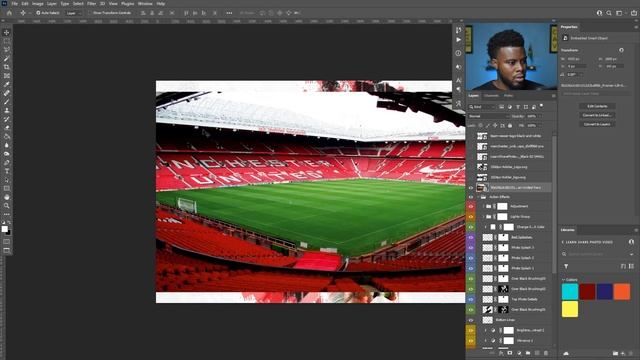Image resolution: width=640 pixels, height=360 pixels.
Task: Toggle the layer filter on/off switch
Action: (542, 106)
